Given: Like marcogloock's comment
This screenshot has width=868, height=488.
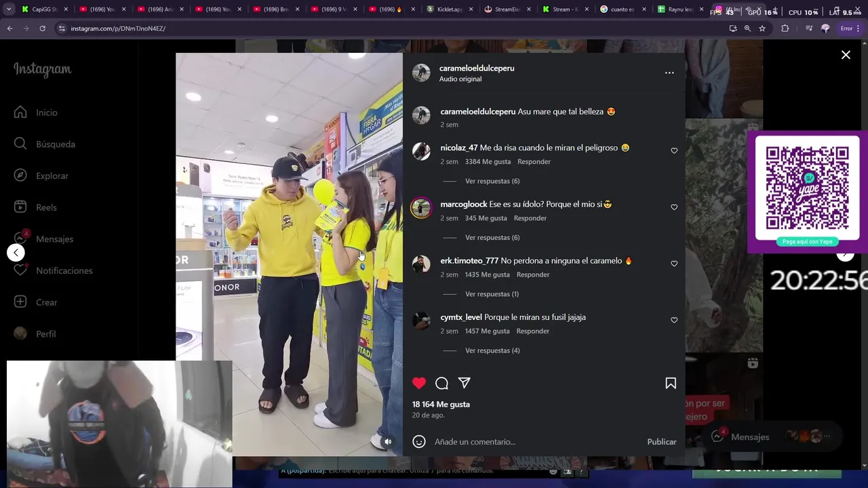Looking at the screenshot, I should pos(674,207).
